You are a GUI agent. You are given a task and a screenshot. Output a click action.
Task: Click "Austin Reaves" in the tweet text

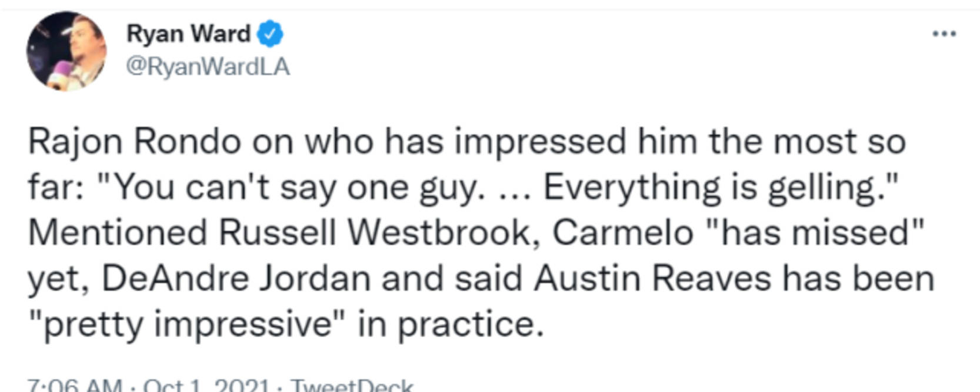click(652, 278)
